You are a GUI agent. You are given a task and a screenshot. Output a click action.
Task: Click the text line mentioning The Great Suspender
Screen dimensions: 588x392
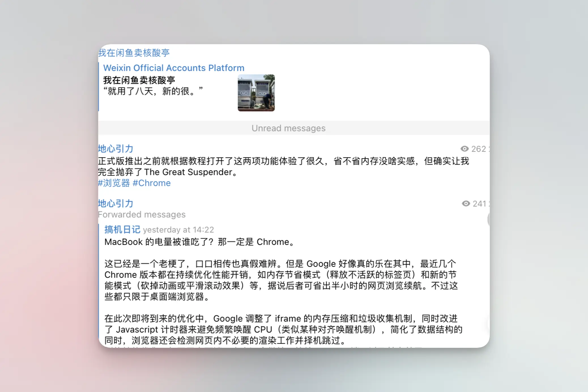click(168, 172)
